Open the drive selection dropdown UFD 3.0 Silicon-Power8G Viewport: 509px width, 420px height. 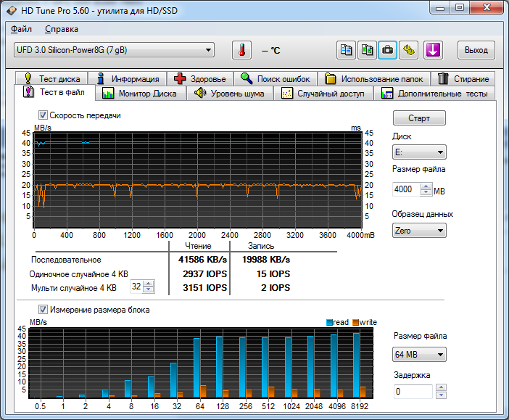[114, 50]
